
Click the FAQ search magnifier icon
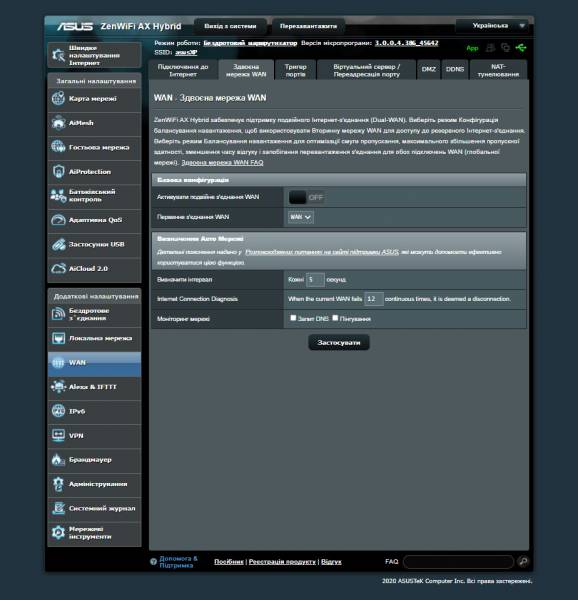[523, 561]
